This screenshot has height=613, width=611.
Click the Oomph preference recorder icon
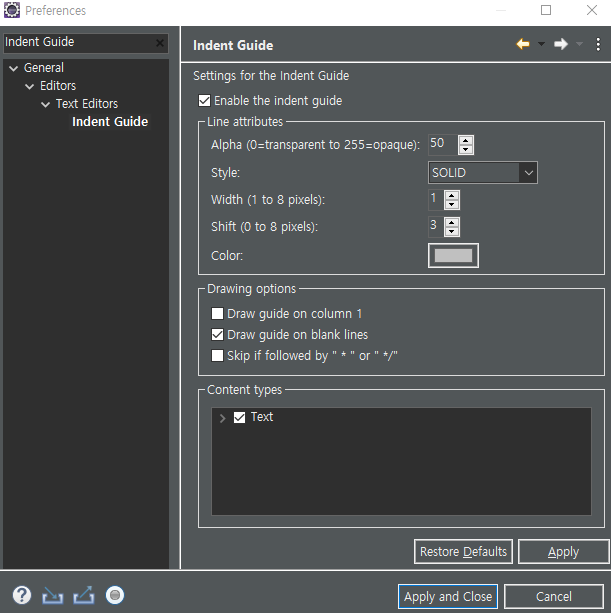point(115,595)
